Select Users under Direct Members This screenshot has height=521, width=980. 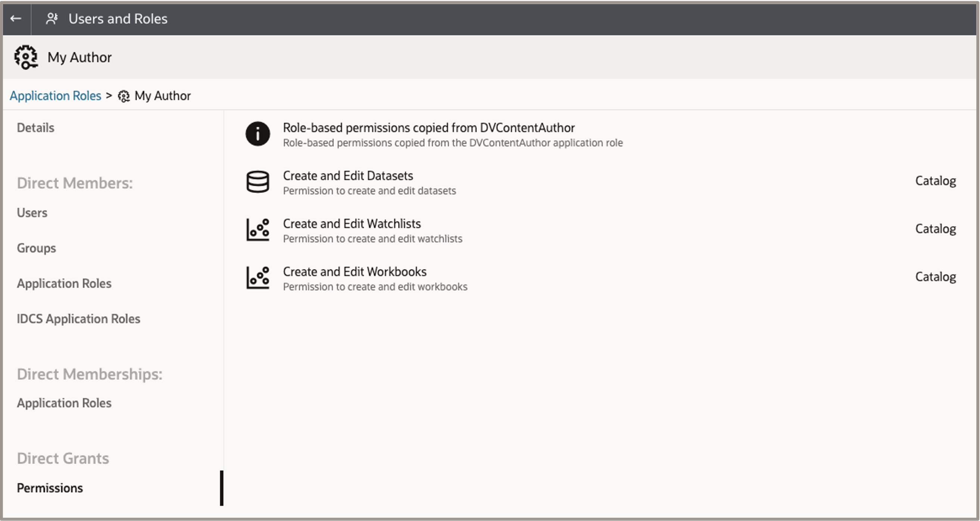pos(32,213)
